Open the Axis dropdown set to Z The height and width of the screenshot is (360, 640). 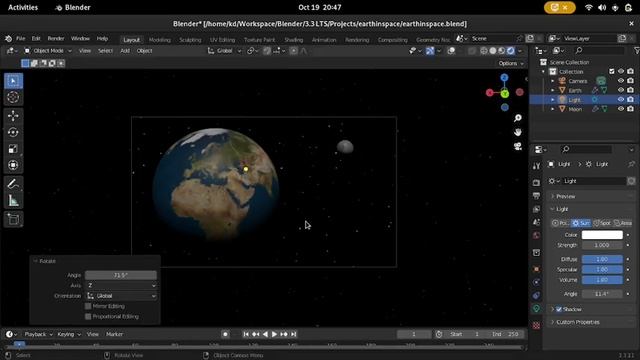coord(121,285)
